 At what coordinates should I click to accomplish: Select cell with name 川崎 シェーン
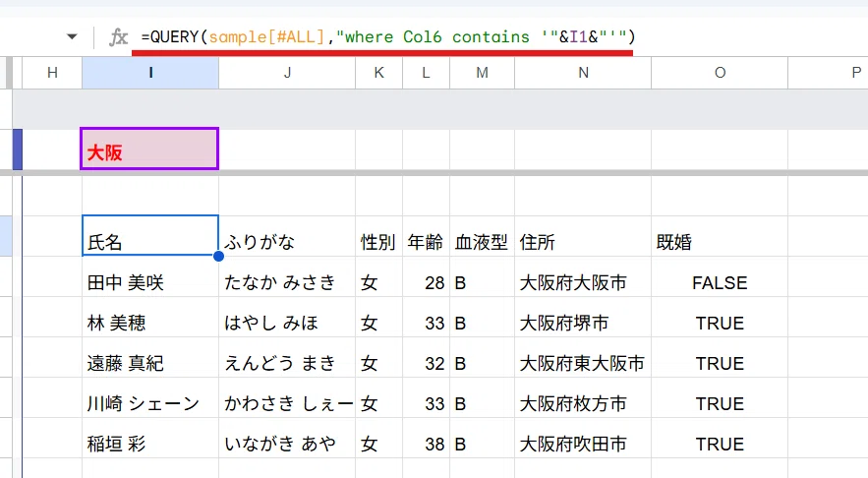[150, 397]
